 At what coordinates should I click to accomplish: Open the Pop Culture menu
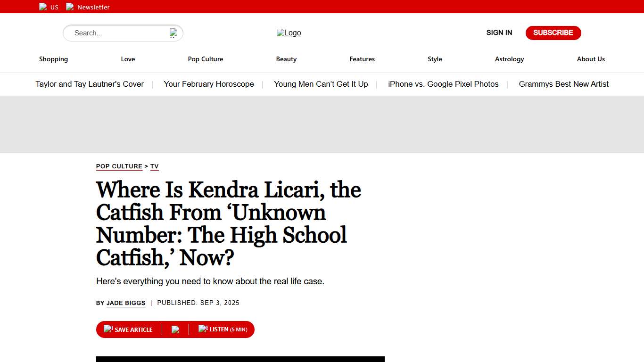click(206, 59)
